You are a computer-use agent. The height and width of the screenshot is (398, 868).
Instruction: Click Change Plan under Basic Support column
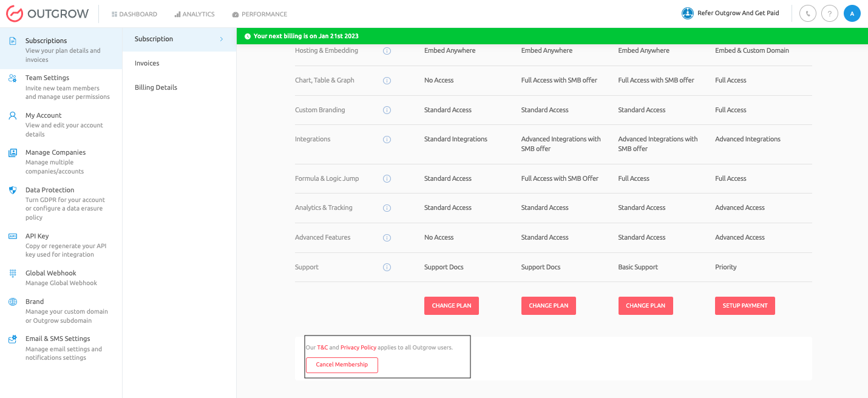pos(646,306)
